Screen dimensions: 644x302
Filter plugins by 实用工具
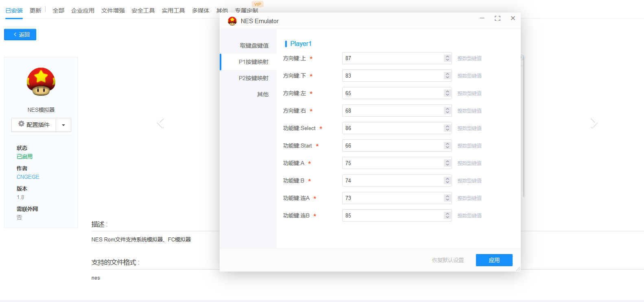173,11
